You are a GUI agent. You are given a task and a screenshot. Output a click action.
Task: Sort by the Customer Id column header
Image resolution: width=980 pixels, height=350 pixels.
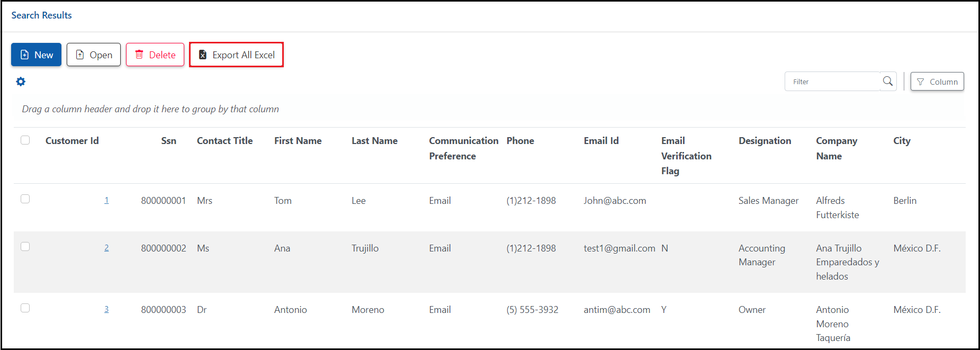[x=72, y=141]
